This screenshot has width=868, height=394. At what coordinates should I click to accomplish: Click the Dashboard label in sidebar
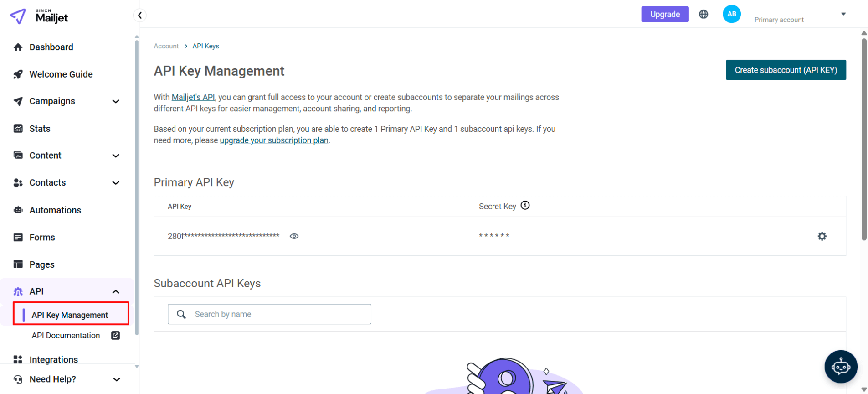pyautogui.click(x=51, y=47)
